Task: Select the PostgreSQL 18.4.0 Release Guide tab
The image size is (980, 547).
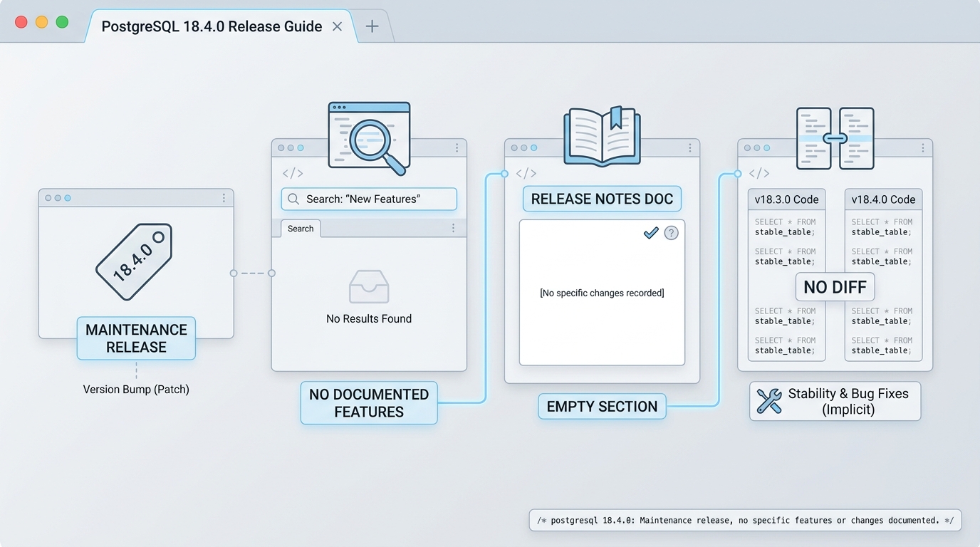Action: coord(221,26)
